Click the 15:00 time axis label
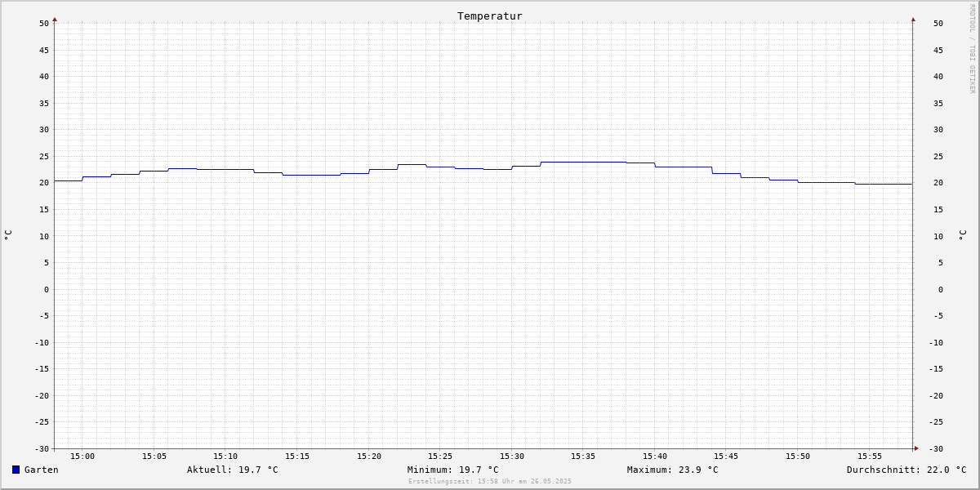Image resolution: width=980 pixels, height=490 pixels. 82,457
